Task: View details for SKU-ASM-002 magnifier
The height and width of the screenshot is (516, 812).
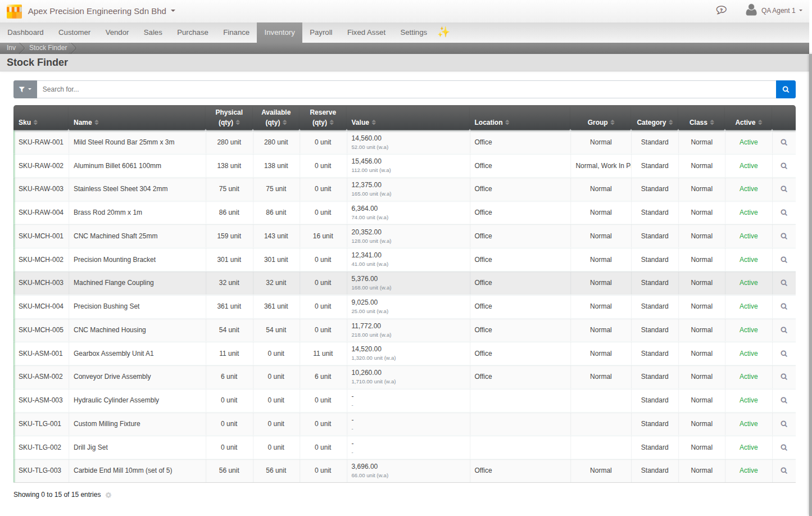Action: coord(784,377)
